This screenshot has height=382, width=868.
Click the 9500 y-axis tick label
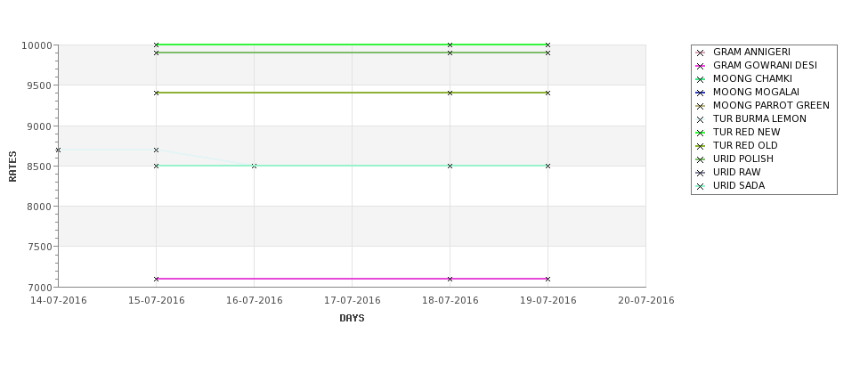pyautogui.click(x=39, y=85)
